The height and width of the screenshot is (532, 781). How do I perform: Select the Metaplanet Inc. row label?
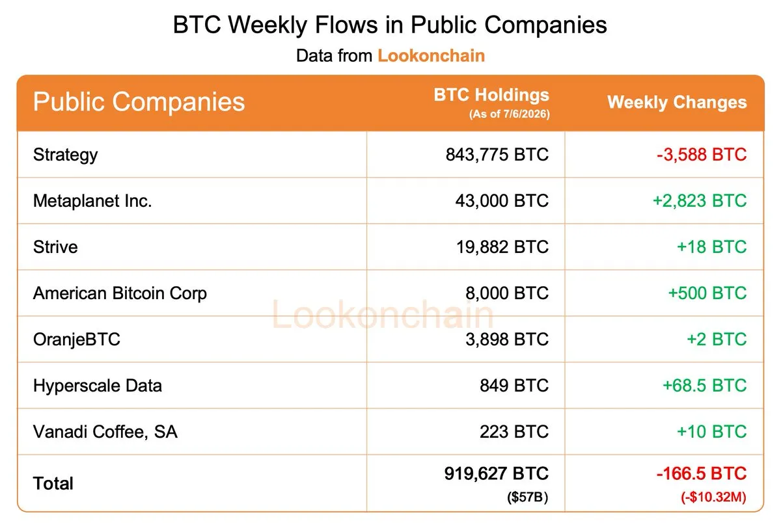click(x=92, y=201)
